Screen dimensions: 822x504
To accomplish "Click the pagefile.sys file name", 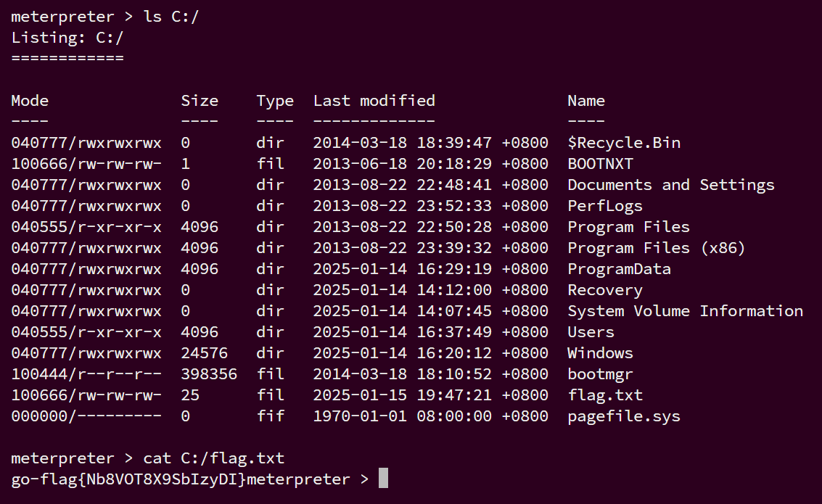I will [x=624, y=416].
